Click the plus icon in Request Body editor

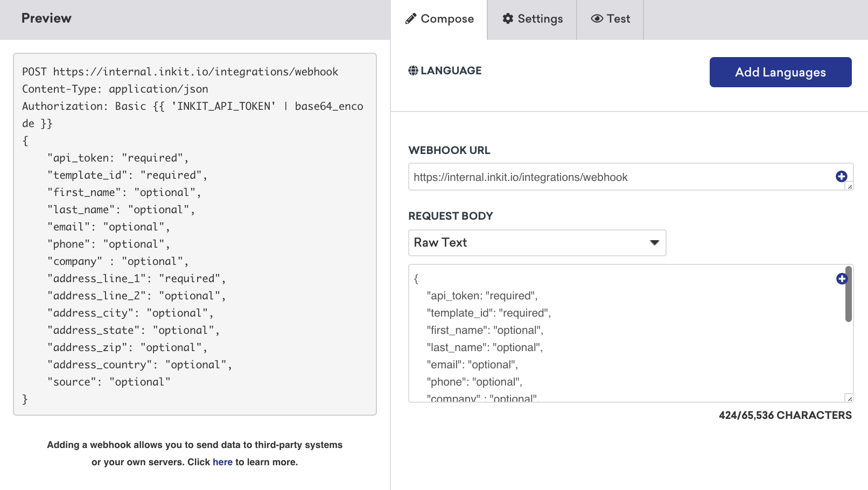click(x=842, y=279)
